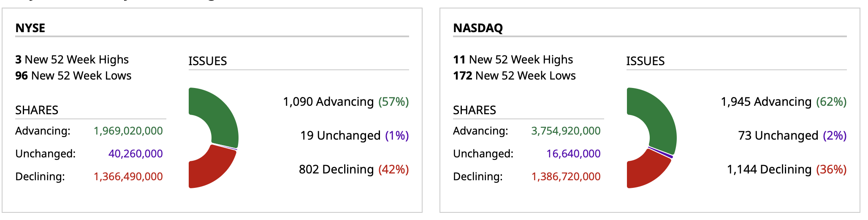This screenshot has height=220, width=868.
Task: Click the NASDAQ heading
Action: 477,28
